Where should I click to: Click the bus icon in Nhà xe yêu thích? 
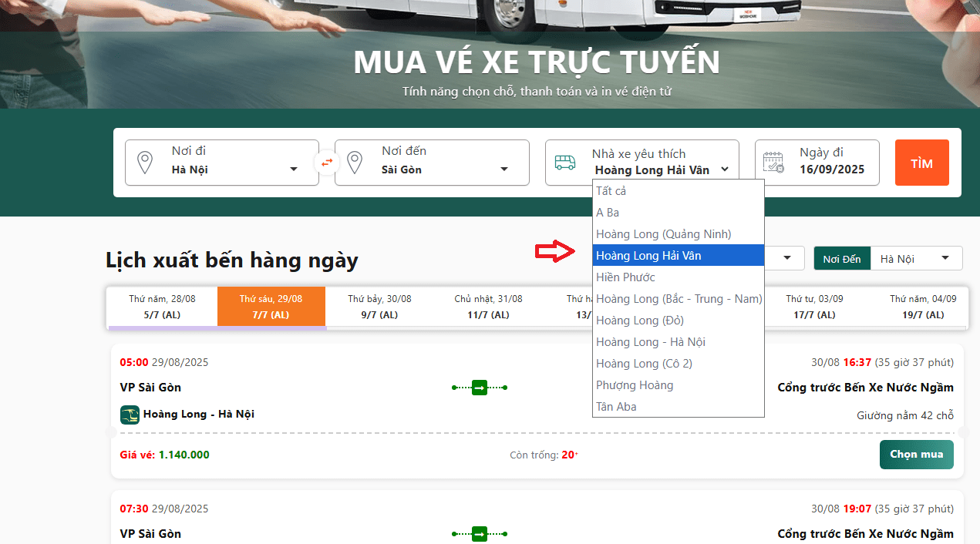(564, 163)
